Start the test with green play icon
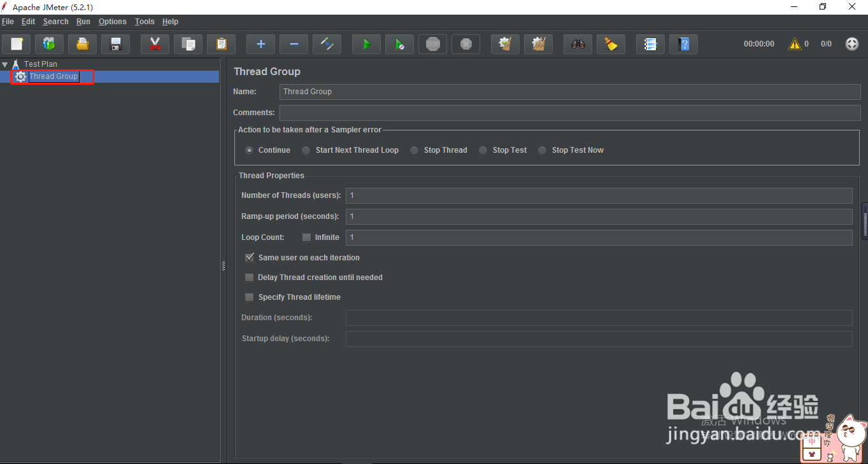The width and height of the screenshot is (868, 464). pyautogui.click(x=366, y=44)
